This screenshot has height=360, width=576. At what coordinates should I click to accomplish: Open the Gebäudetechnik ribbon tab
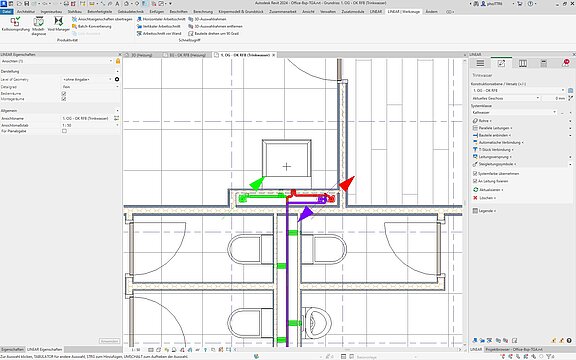pyautogui.click(x=131, y=12)
